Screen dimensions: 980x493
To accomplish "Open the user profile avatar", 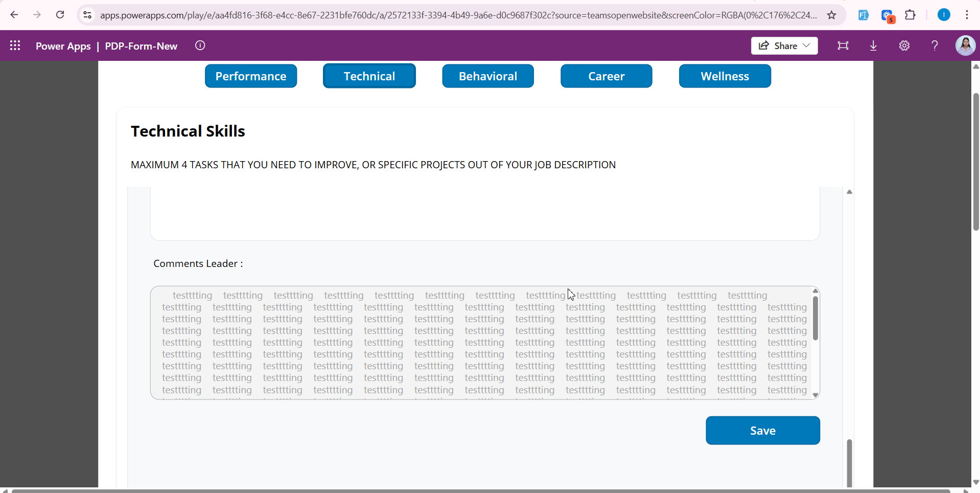I will point(965,46).
